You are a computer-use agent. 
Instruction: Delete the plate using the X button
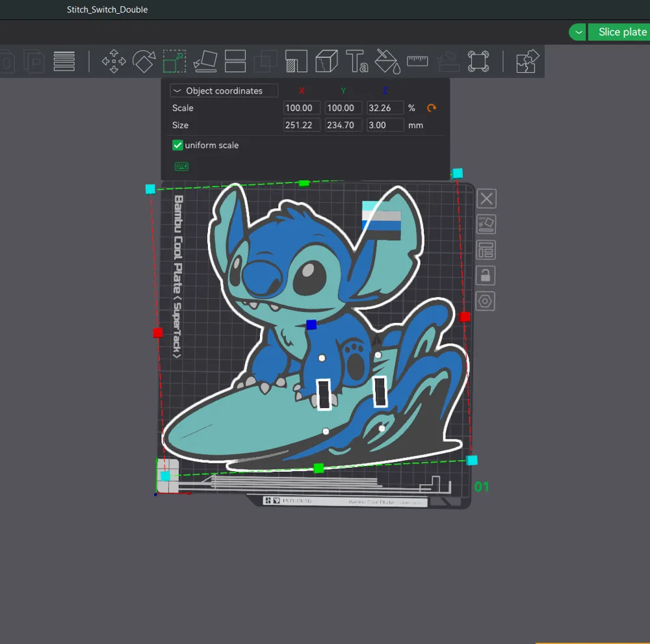click(x=486, y=198)
